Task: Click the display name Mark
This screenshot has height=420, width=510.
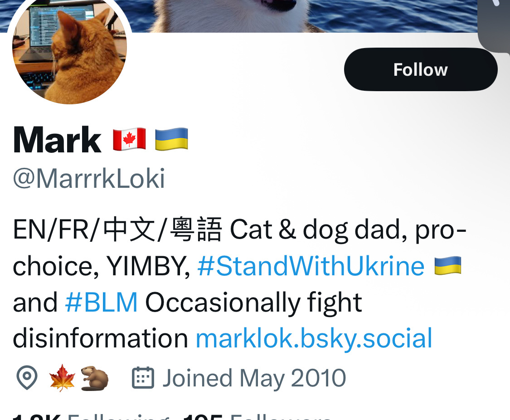Action: (57, 140)
